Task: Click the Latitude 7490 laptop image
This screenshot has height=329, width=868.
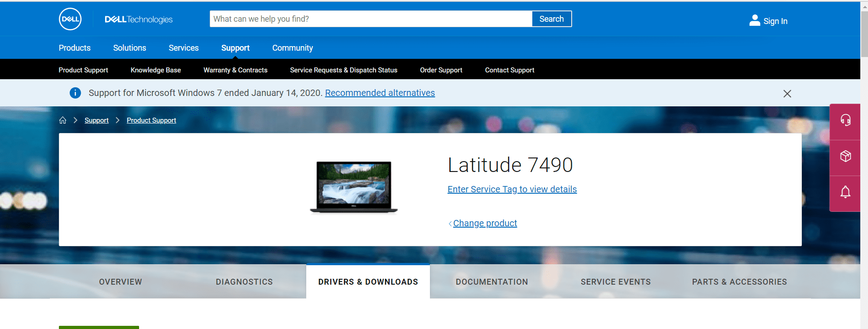Action: pyautogui.click(x=354, y=187)
